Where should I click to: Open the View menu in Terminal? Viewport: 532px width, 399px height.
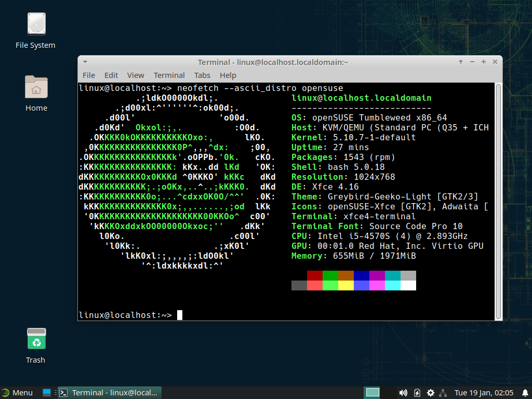point(136,75)
